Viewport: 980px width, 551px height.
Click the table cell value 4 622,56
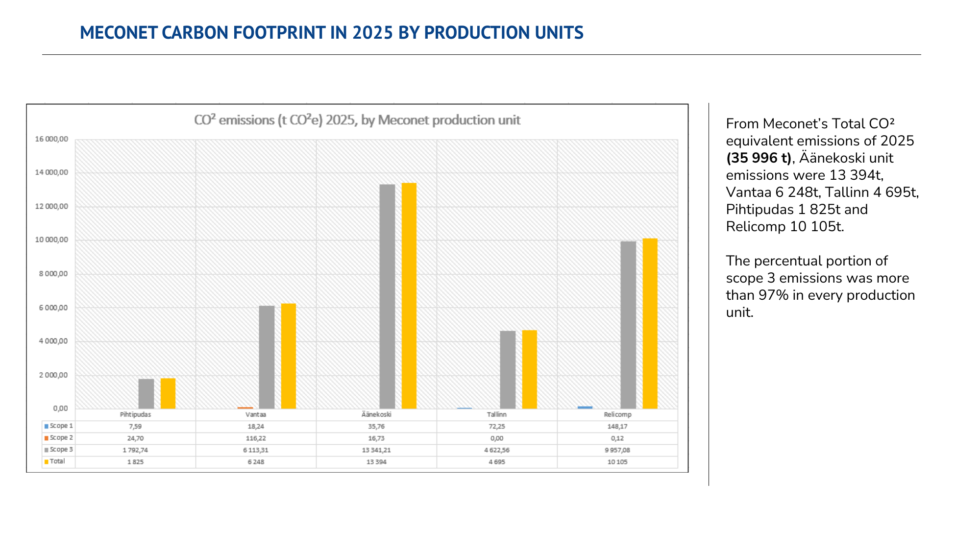[497, 450]
